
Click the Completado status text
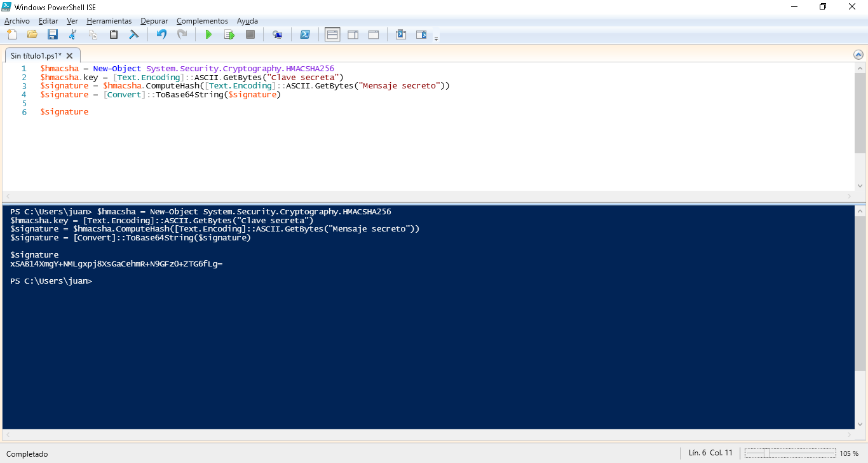[27, 454]
